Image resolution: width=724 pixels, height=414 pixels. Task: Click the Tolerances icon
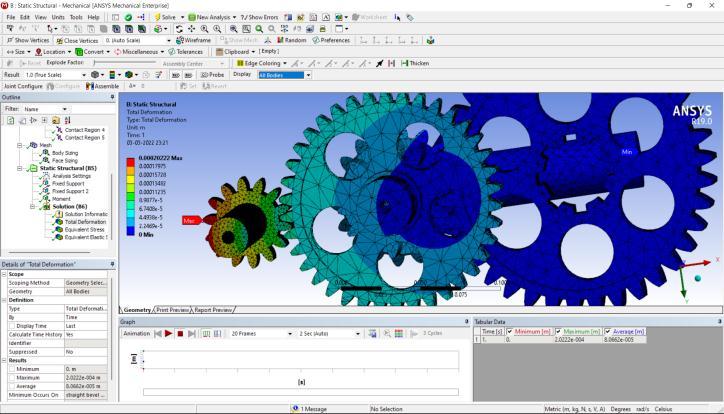click(172, 52)
